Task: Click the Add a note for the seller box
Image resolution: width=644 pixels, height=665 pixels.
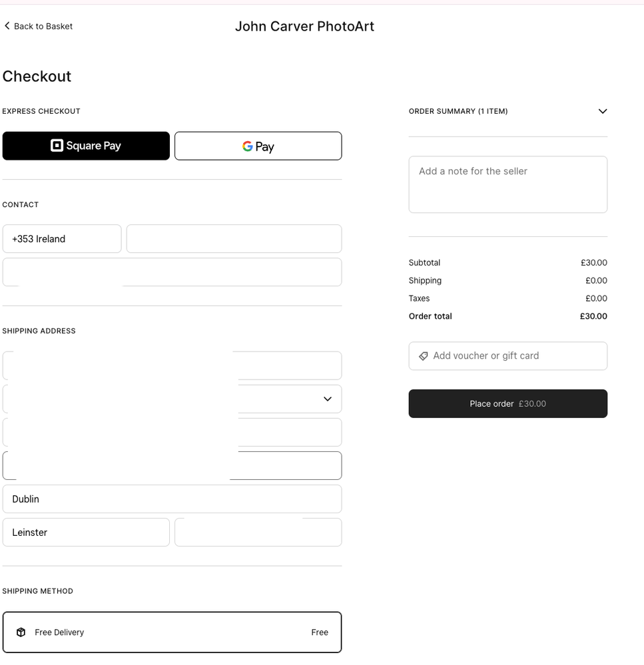Action: (x=507, y=184)
